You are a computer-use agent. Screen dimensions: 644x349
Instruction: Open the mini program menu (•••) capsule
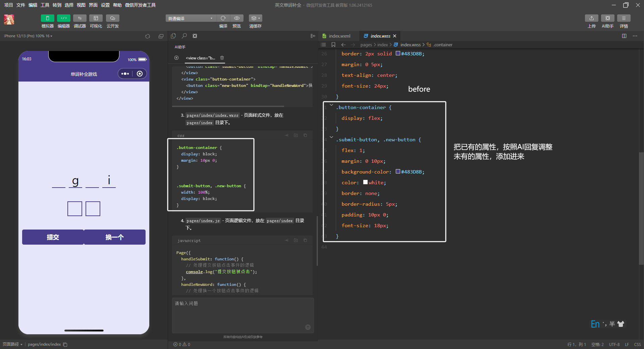[x=125, y=74]
